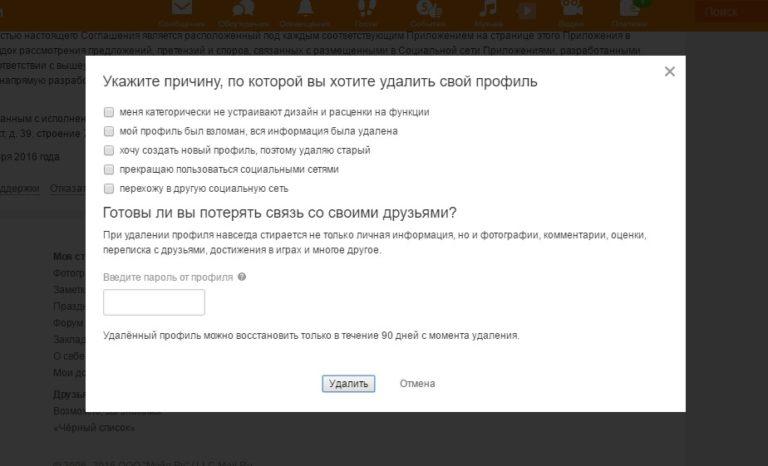
Task: Tick 'перехожу в другую социальную сеть' checkbox
Action: tap(109, 188)
